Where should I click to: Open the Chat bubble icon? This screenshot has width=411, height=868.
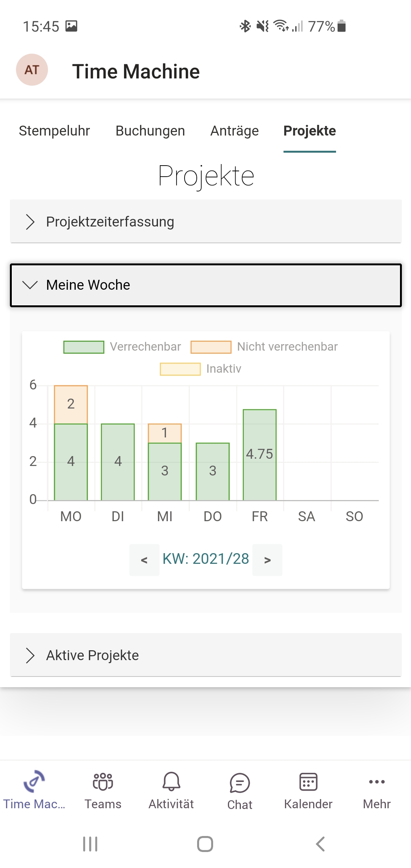(240, 783)
